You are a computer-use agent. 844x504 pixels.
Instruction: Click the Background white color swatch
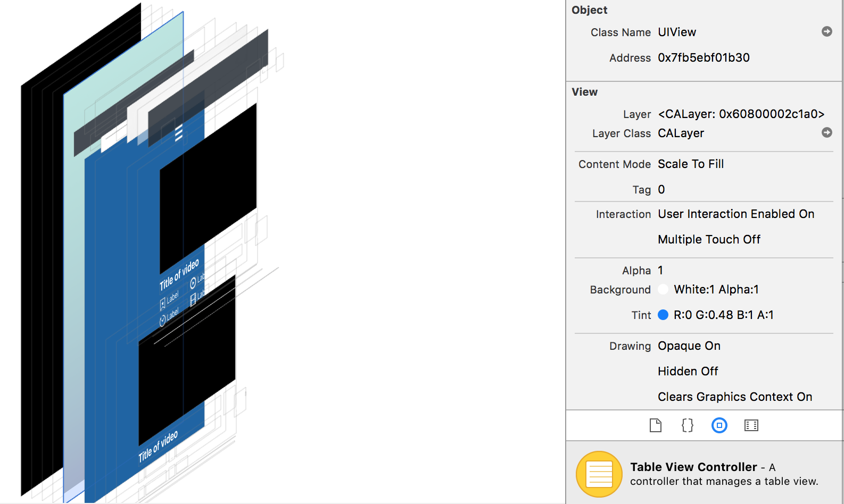663,290
